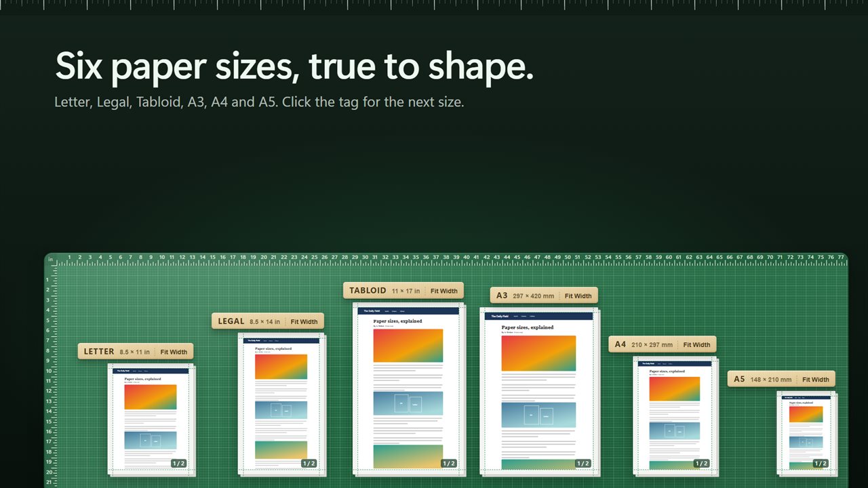Click the 1/2 page badge on Legal preview

click(x=309, y=464)
